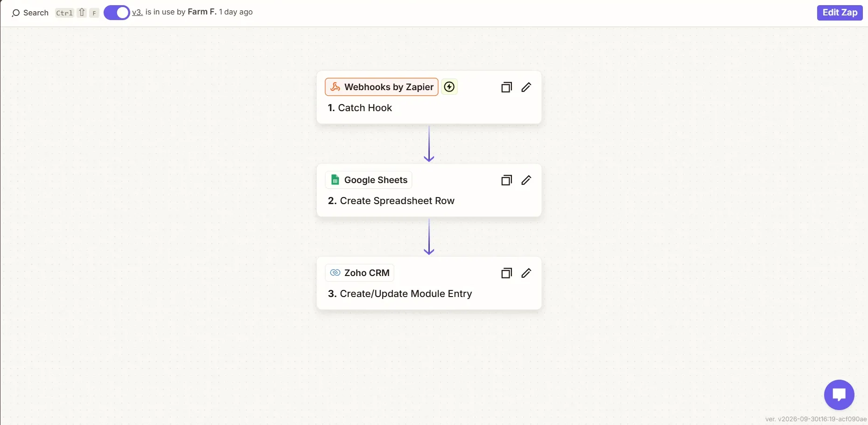Open the chat support bubble
868x425 pixels.
(x=839, y=395)
